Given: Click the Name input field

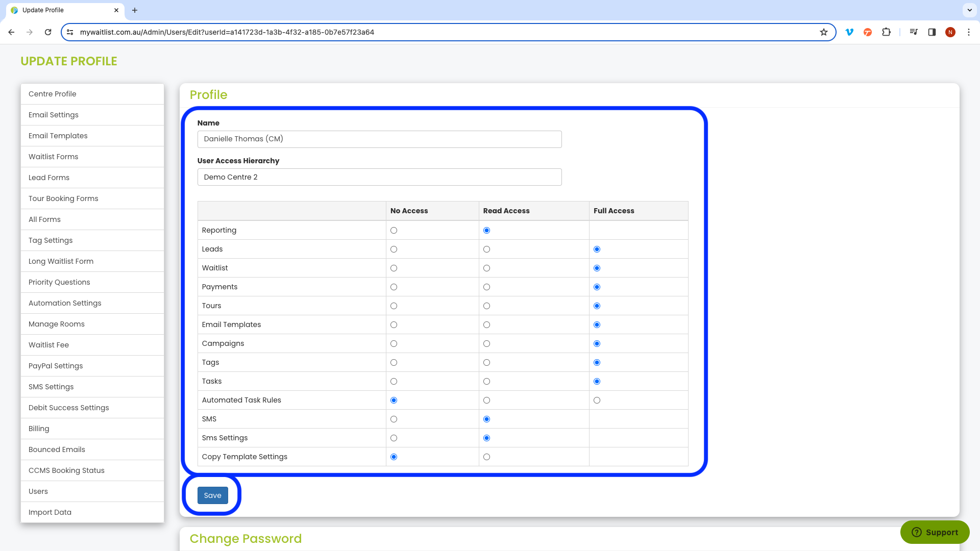Looking at the screenshot, I should point(379,139).
